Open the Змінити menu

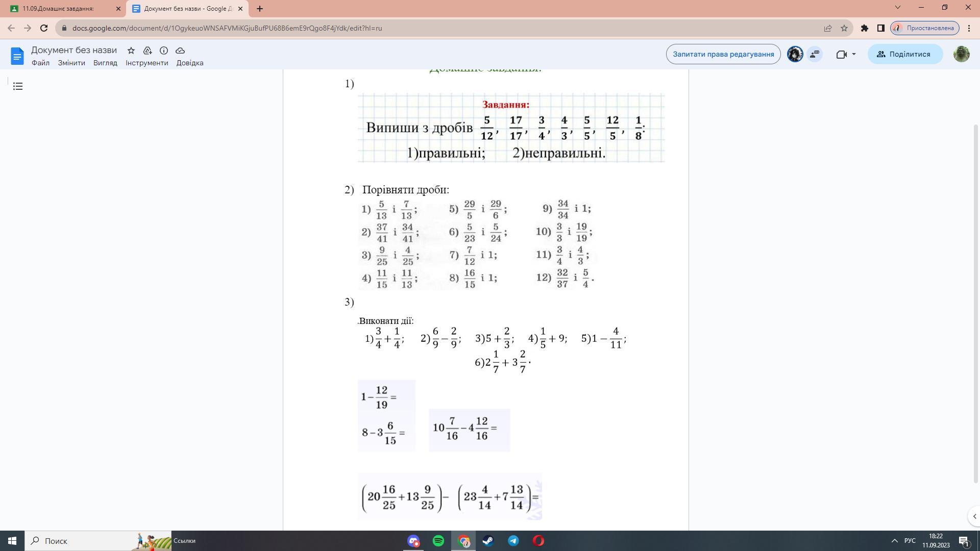tap(71, 63)
